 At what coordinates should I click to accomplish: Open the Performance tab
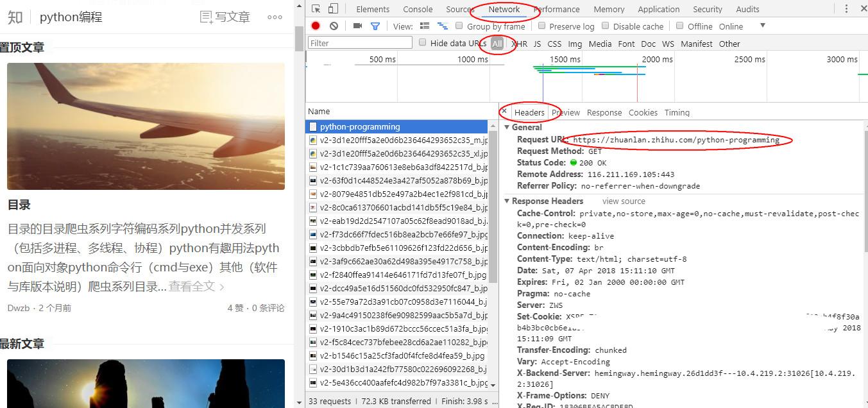pos(556,9)
